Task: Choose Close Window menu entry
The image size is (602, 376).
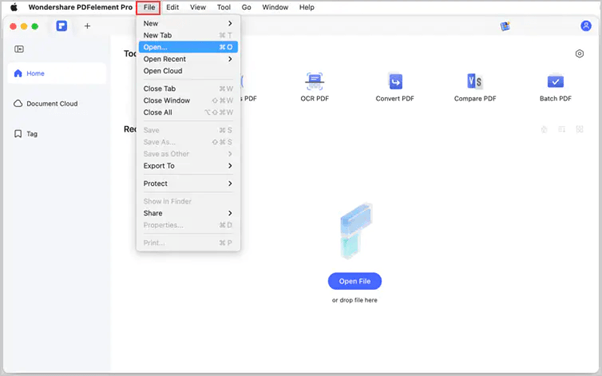Action: (x=188, y=101)
